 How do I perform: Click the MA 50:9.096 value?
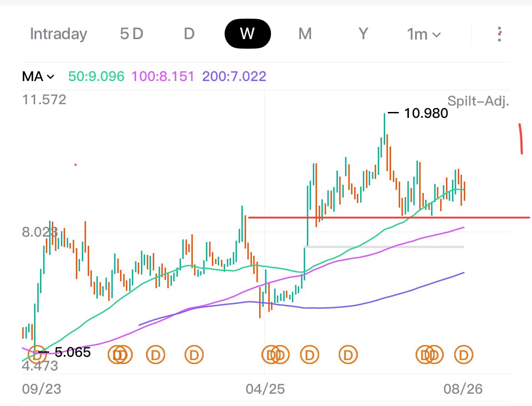click(96, 76)
